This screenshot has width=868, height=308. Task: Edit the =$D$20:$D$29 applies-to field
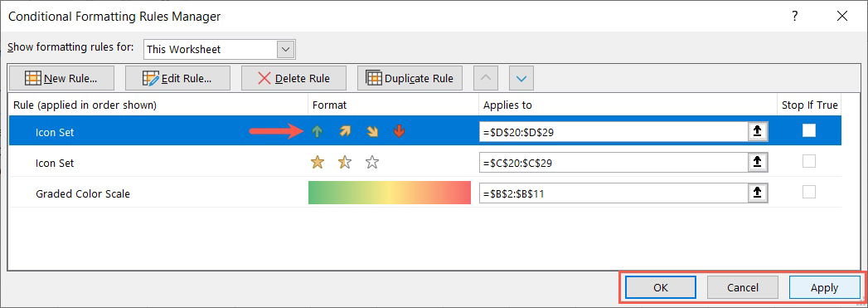tap(614, 131)
